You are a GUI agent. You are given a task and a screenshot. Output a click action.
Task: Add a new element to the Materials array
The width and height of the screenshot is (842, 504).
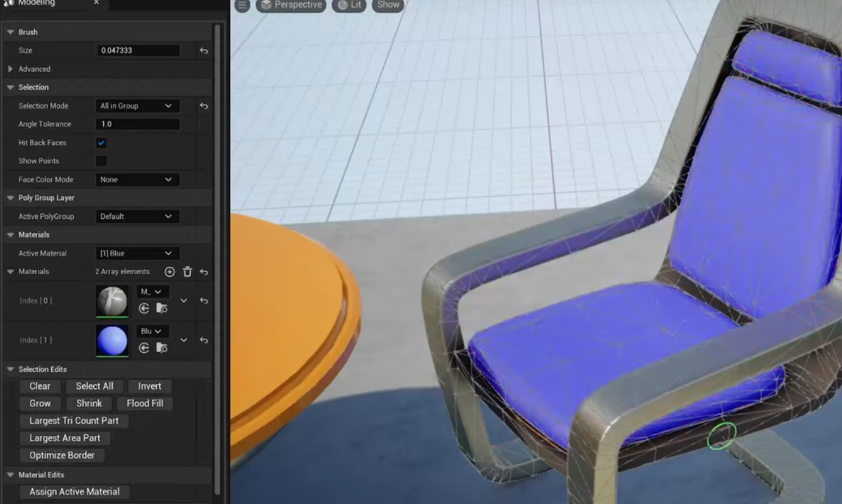pyautogui.click(x=169, y=272)
